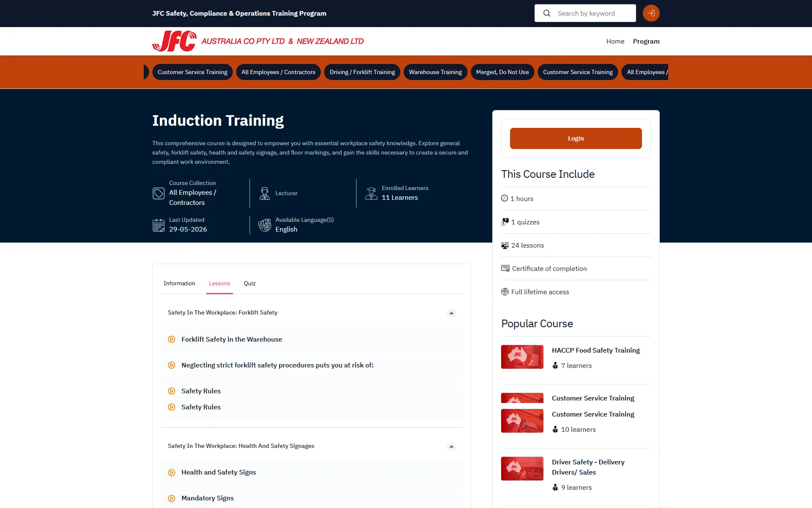Click Driver Safety course thumbnail
The height and width of the screenshot is (508, 812).
coord(522,469)
